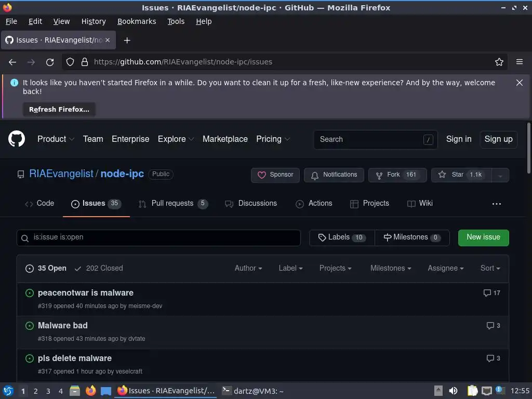532x399 pixels.
Task: Click the network display tray icon
Action: click(486, 391)
